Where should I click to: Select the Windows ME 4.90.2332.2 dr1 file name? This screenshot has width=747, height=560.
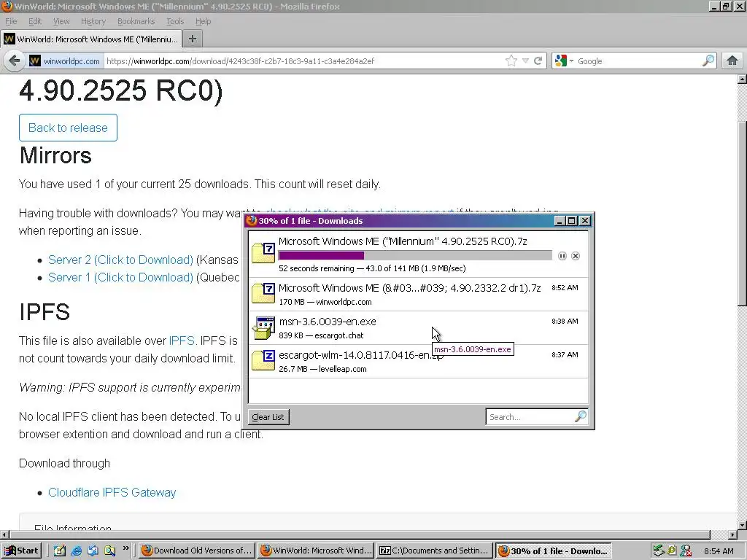point(410,288)
